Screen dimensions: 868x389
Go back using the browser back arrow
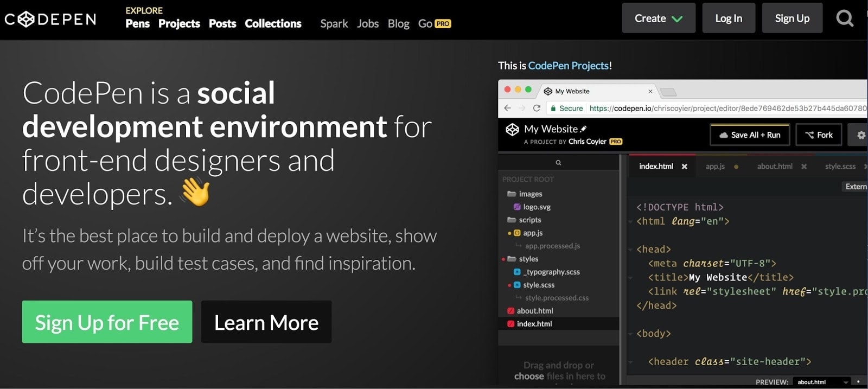coord(507,108)
